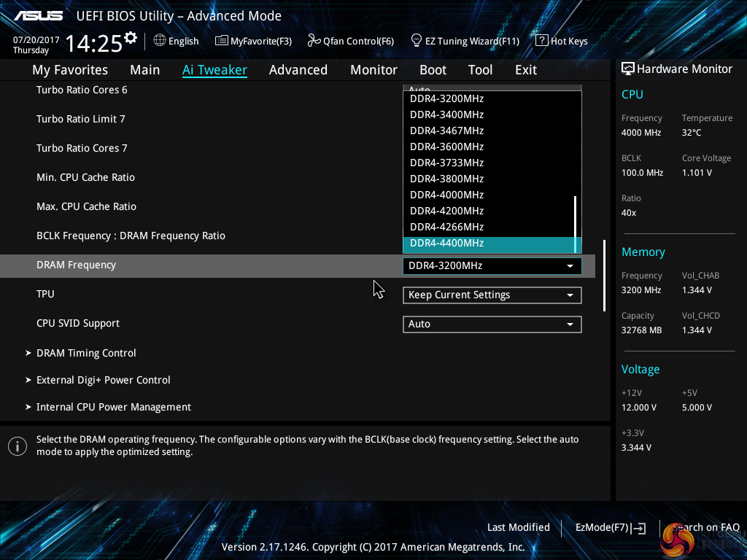Switch to the Boot tab
The width and height of the screenshot is (747, 560).
click(x=433, y=70)
